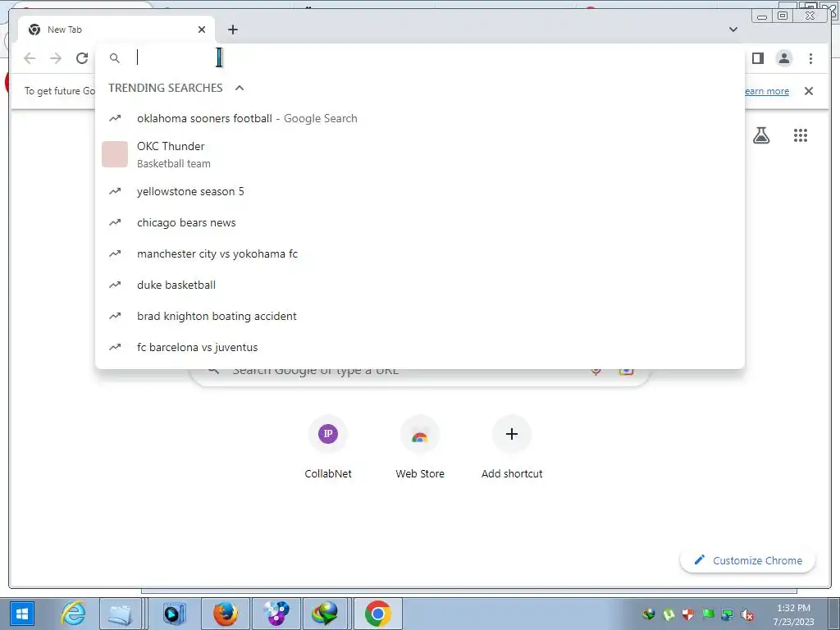This screenshot has width=840, height=630.
Task: Go forward using the forward arrow
Action: pyautogui.click(x=56, y=58)
